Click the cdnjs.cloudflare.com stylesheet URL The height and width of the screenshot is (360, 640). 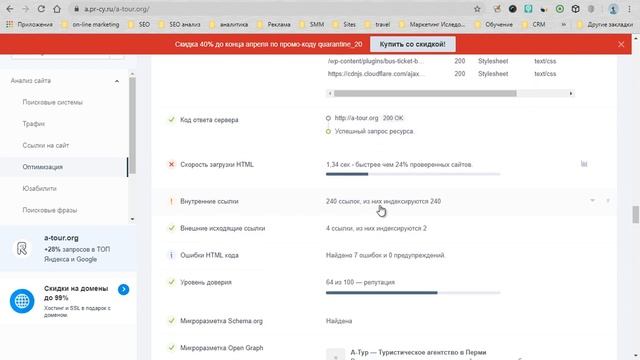click(376, 74)
